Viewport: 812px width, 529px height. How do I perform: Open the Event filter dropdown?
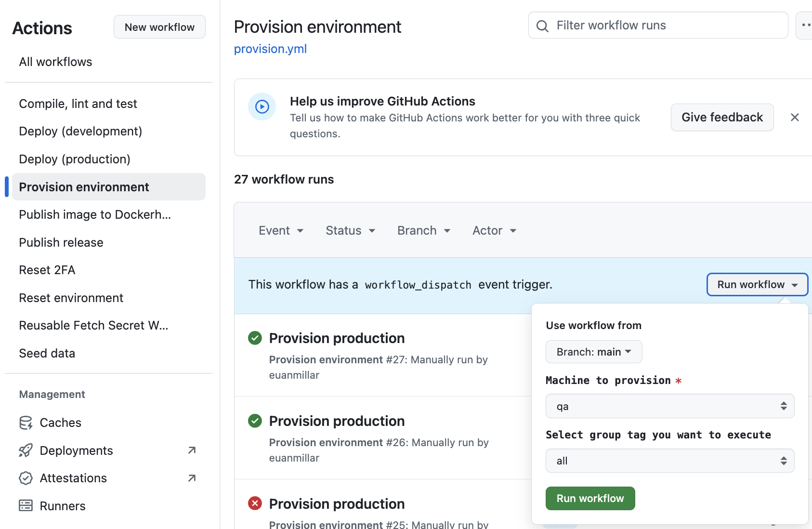coord(281,231)
